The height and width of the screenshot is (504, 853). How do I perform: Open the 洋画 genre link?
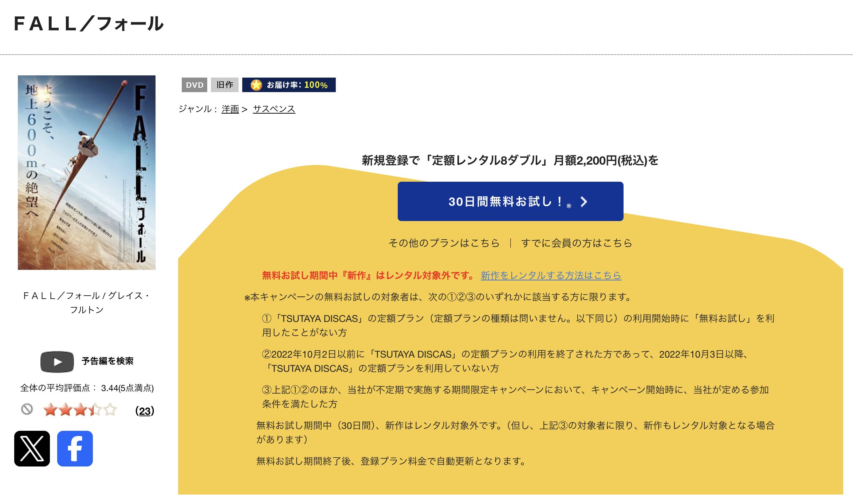230,109
